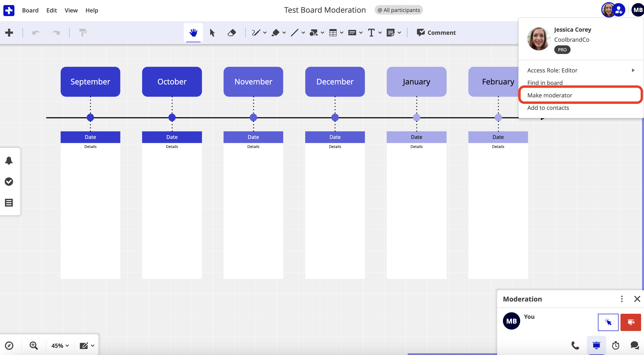Image resolution: width=644 pixels, height=355 pixels.
Task: Open the tasks checkmark panel
Action: click(x=9, y=182)
